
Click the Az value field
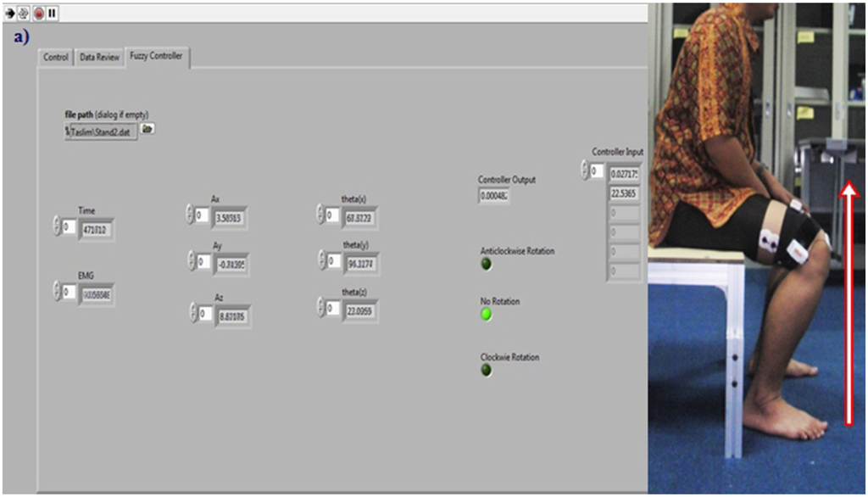pyautogui.click(x=232, y=316)
